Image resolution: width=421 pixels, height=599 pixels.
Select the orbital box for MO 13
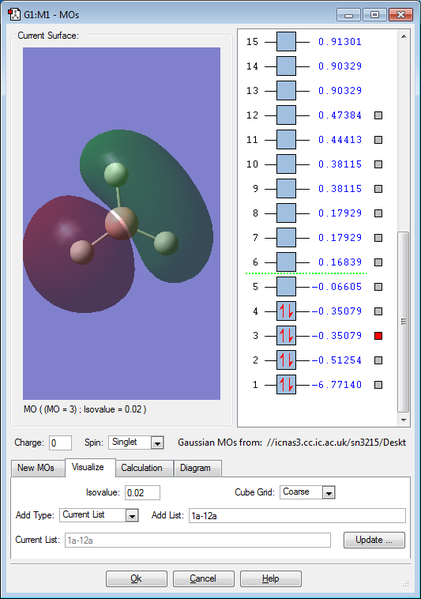point(286,91)
